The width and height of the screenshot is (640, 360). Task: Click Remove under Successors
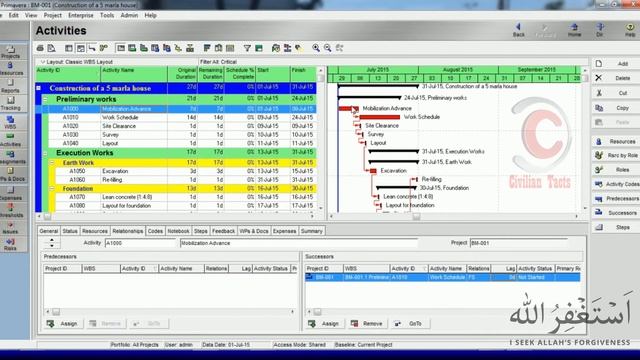click(x=367, y=324)
